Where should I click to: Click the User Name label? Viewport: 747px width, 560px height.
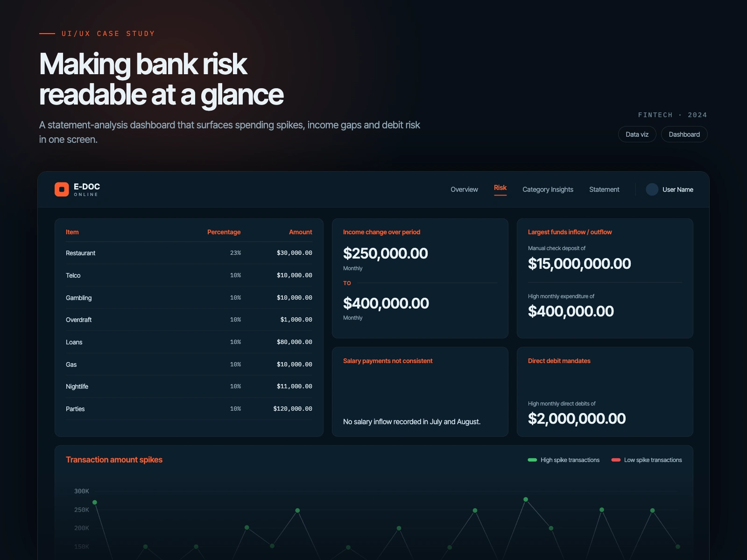677,189
